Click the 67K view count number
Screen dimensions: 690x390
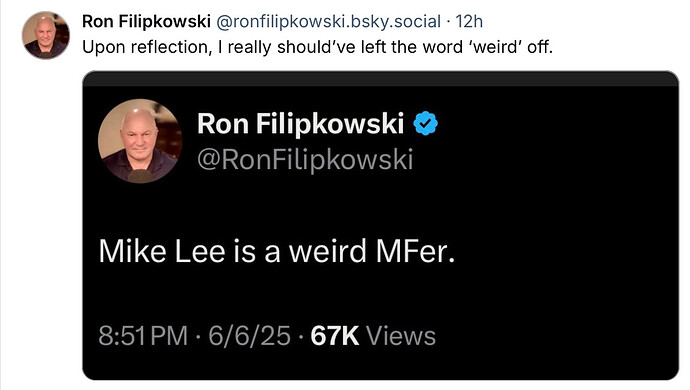334,336
